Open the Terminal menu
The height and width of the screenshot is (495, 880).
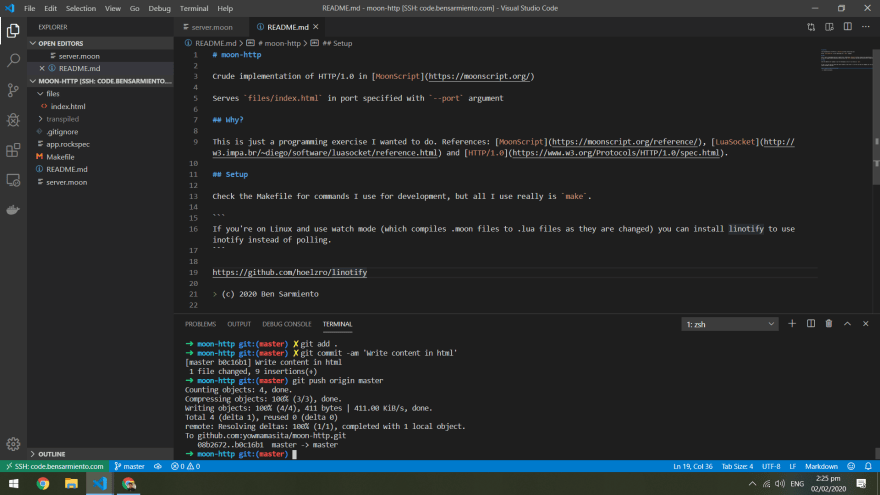pyautogui.click(x=194, y=8)
